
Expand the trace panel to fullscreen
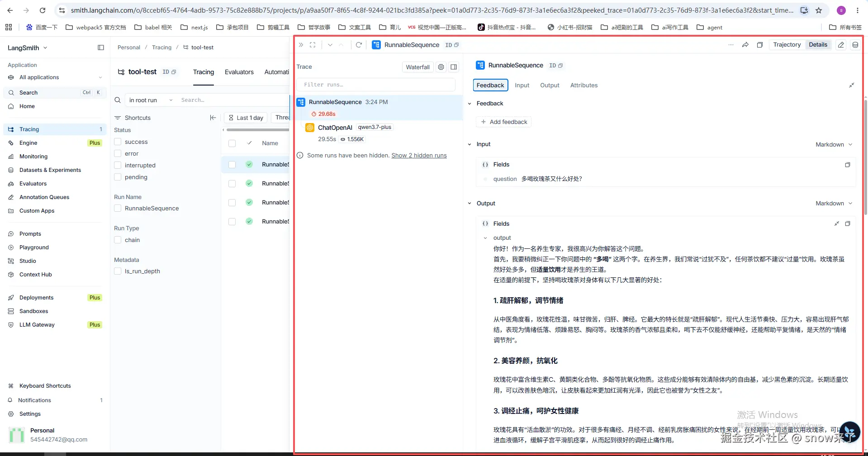(313, 45)
